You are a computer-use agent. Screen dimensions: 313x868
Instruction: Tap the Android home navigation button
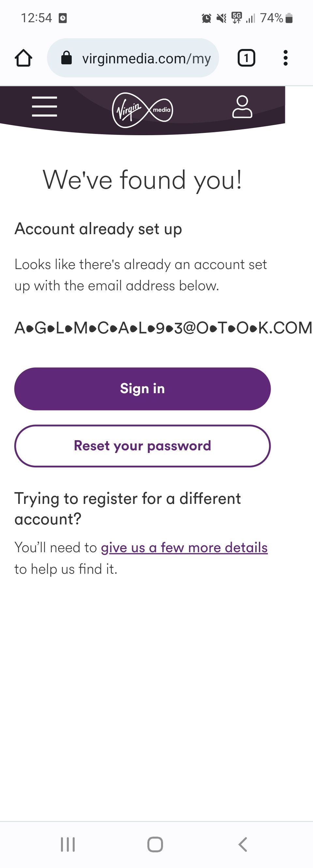click(x=155, y=844)
